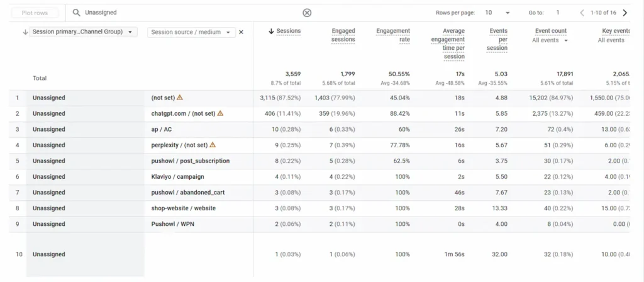Open Key events All events dropdown
644x282 pixels.
611,40
